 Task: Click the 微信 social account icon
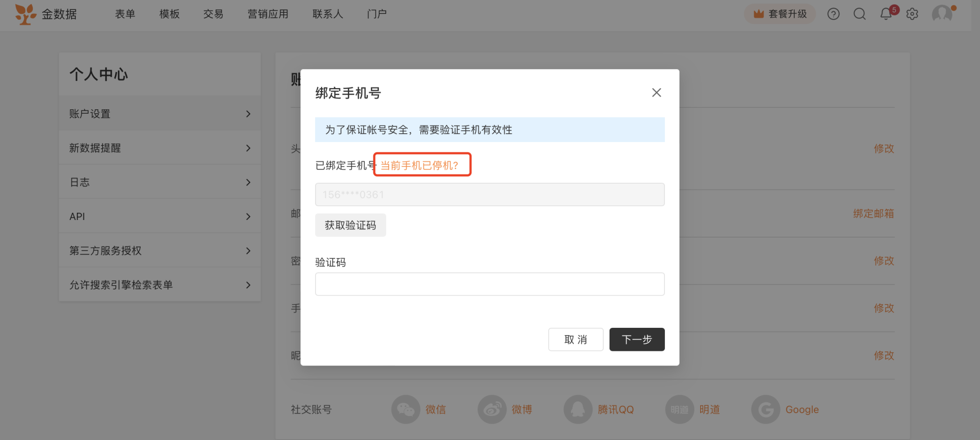[x=406, y=410]
